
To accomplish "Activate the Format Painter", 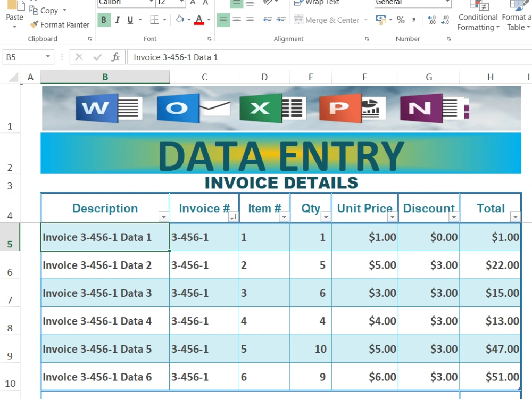I will point(60,25).
